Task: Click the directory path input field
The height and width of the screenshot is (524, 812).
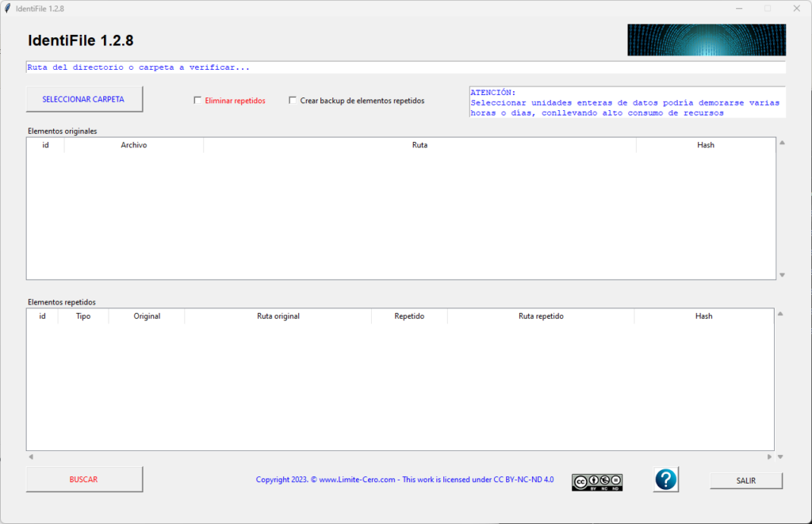Action: tap(406, 67)
